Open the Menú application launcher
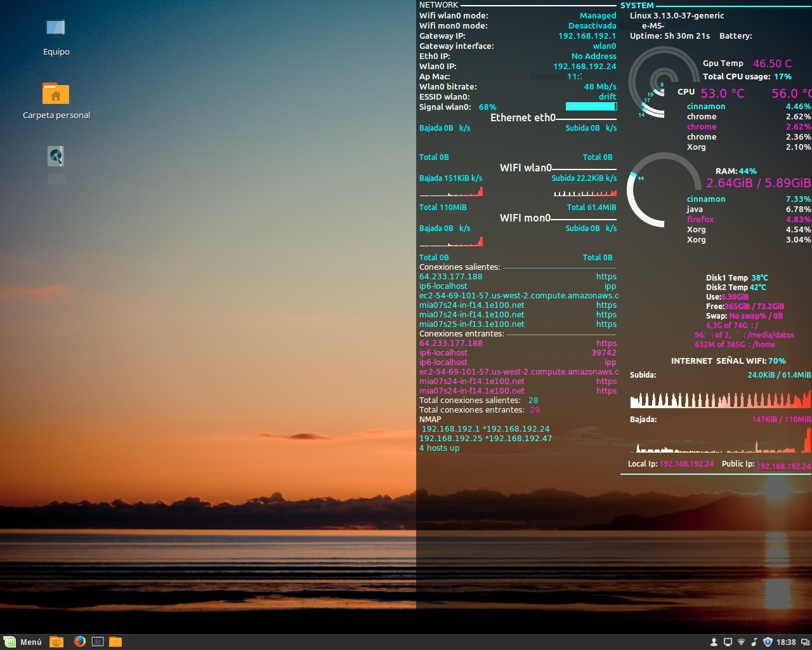The height and width of the screenshot is (650, 812). coord(22,642)
